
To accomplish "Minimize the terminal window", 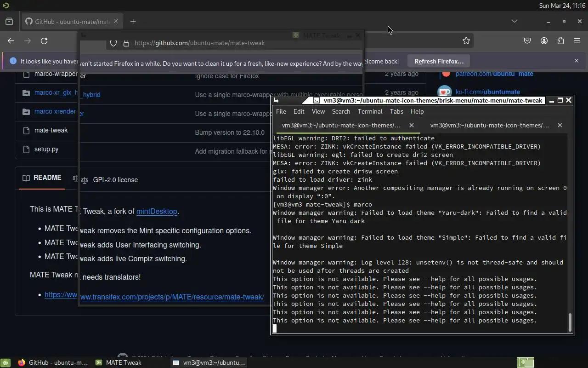I will point(551,100).
